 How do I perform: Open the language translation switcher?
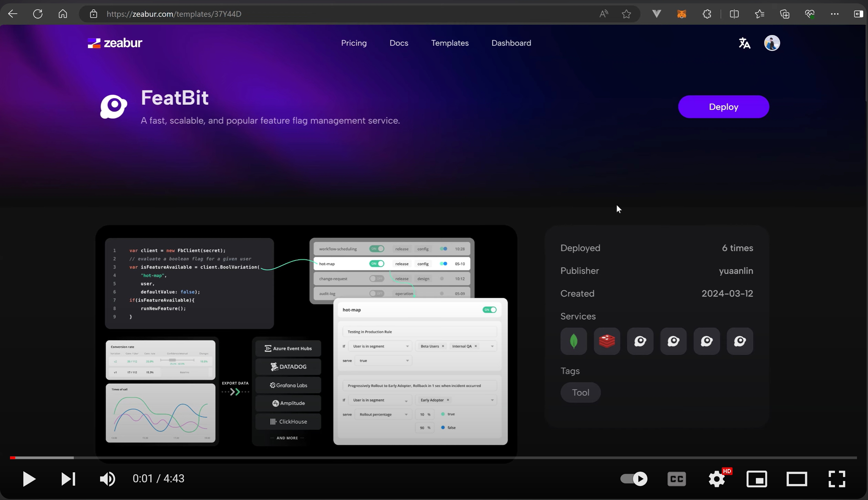(744, 43)
